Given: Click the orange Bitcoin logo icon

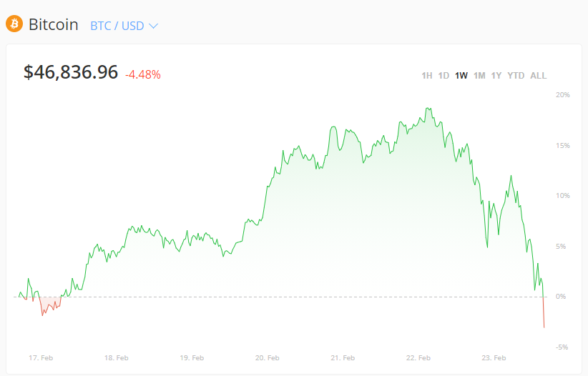Looking at the screenshot, I should (14, 24).
